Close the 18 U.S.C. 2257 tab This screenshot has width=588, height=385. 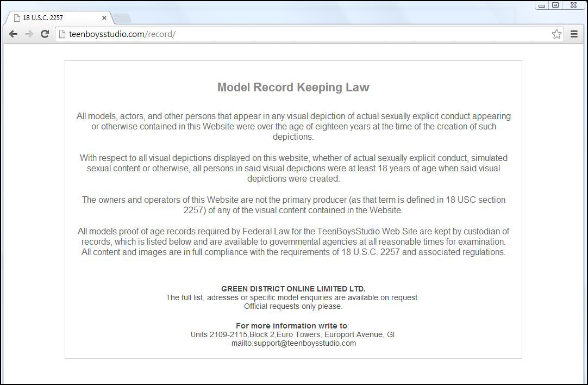click(x=104, y=17)
